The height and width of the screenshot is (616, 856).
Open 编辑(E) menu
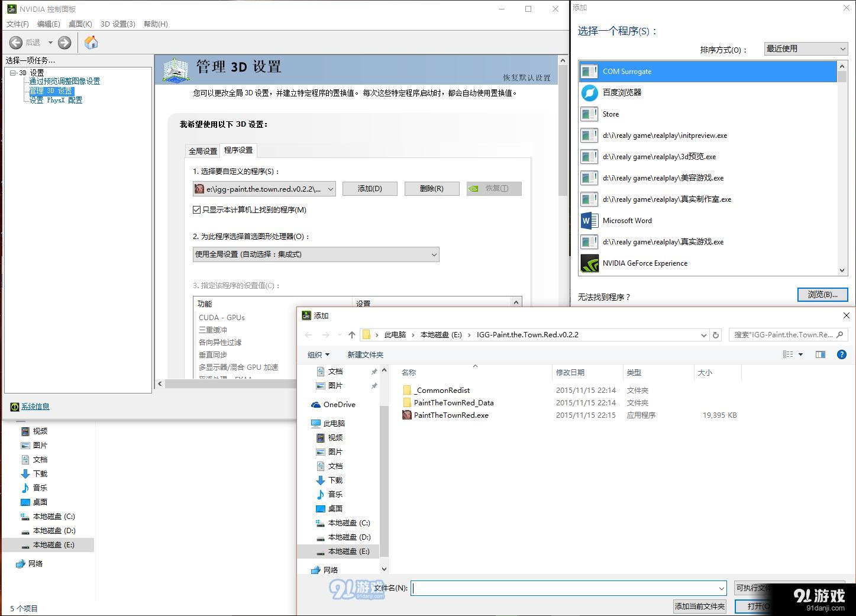pyautogui.click(x=49, y=24)
